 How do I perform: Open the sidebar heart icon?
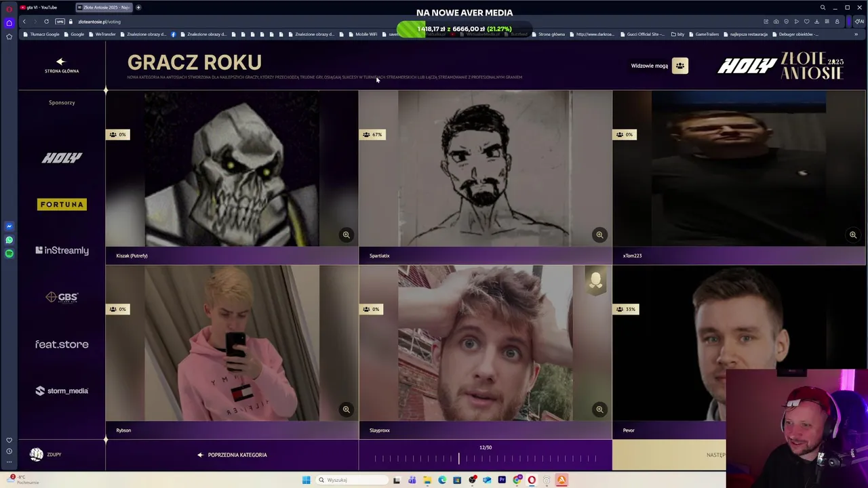[9, 441]
